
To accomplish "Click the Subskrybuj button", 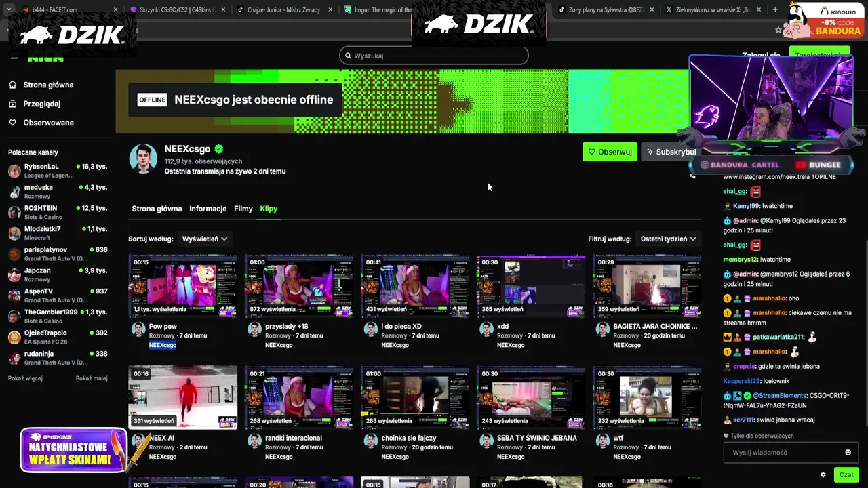I will 670,152.
